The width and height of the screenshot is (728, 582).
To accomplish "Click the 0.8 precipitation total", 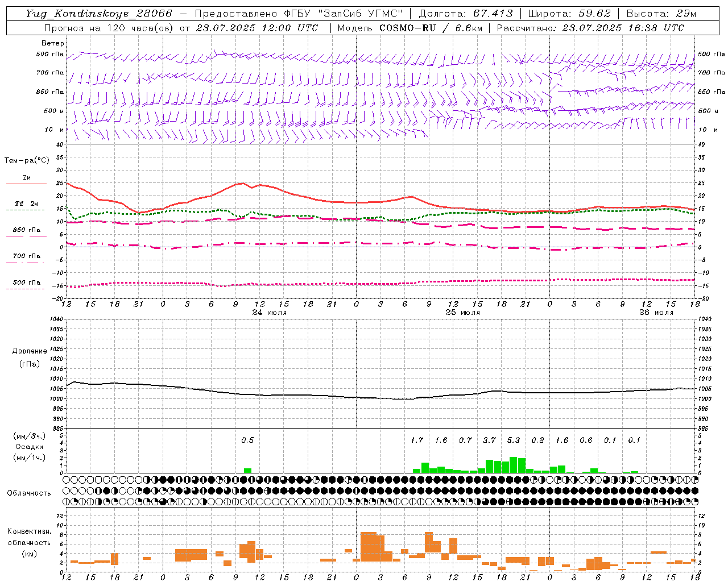I will tap(537, 440).
